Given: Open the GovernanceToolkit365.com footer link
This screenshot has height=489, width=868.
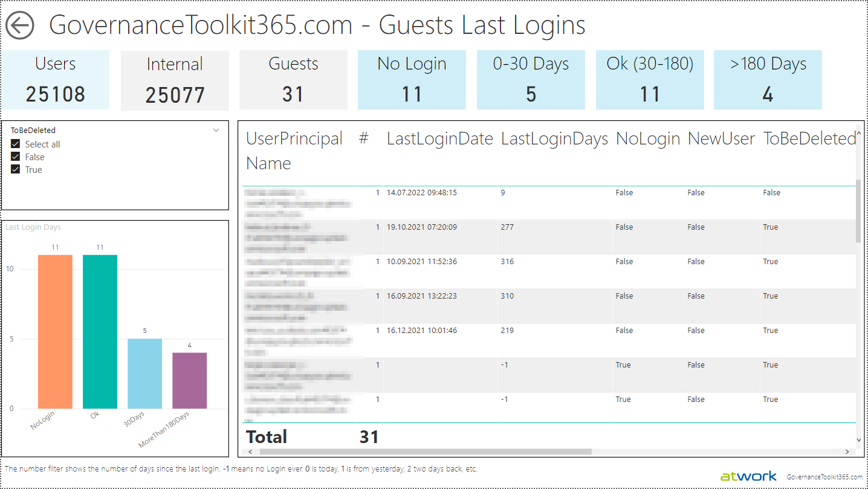Looking at the screenshot, I should click(825, 477).
